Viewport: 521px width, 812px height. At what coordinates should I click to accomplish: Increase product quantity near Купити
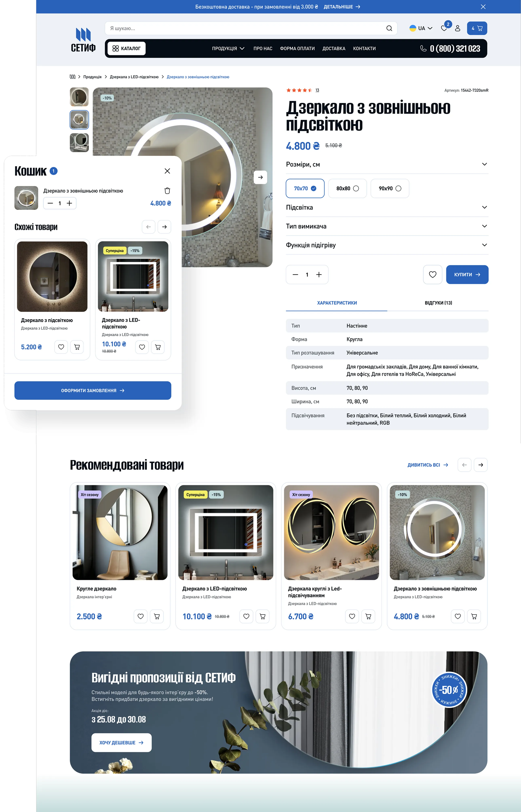(319, 275)
